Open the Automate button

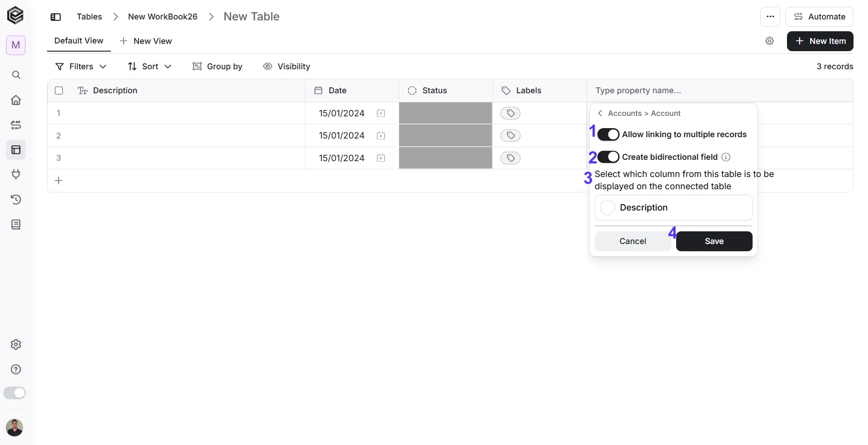coord(819,17)
